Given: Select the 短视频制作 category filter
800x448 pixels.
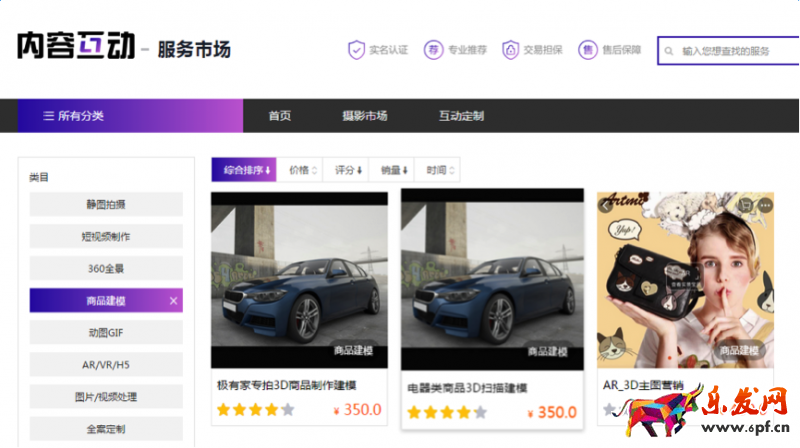Looking at the screenshot, I should click(106, 237).
